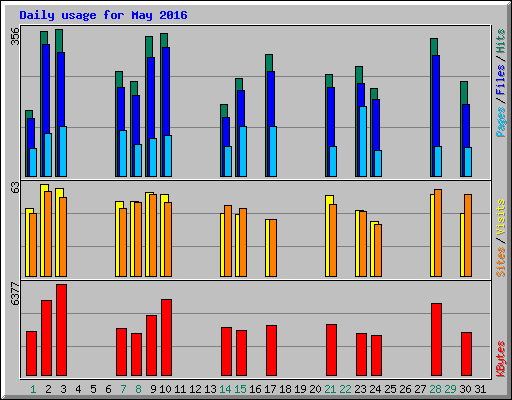The image size is (512, 400).
Task: Click day 29 on the x-axis
Action: [450, 389]
